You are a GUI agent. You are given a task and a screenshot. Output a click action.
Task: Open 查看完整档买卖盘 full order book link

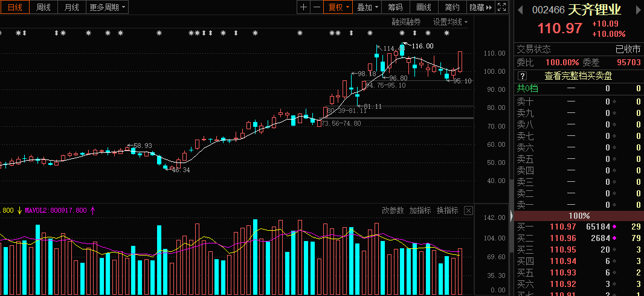(x=578, y=76)
